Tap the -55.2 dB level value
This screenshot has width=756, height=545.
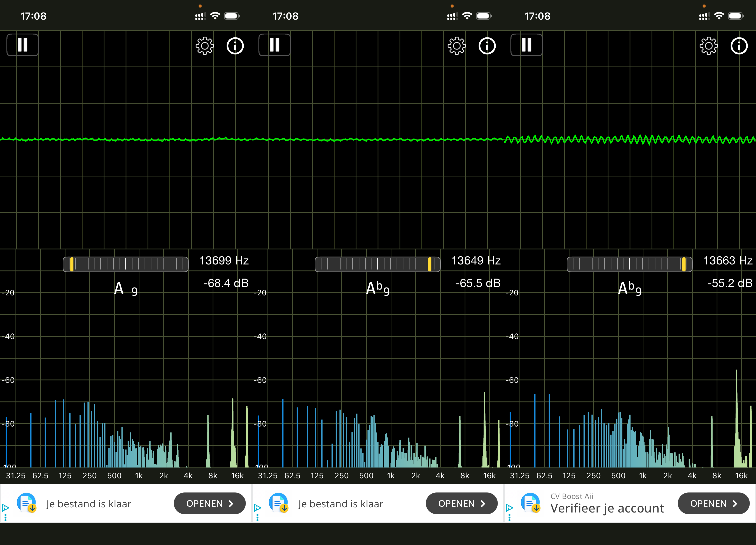click(730, 283)
